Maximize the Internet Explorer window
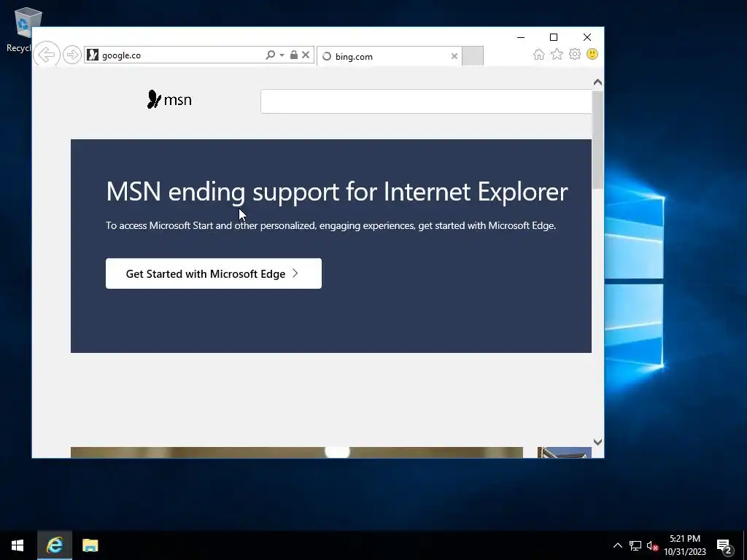Screen dimensions: 747x560 point(554,37)
